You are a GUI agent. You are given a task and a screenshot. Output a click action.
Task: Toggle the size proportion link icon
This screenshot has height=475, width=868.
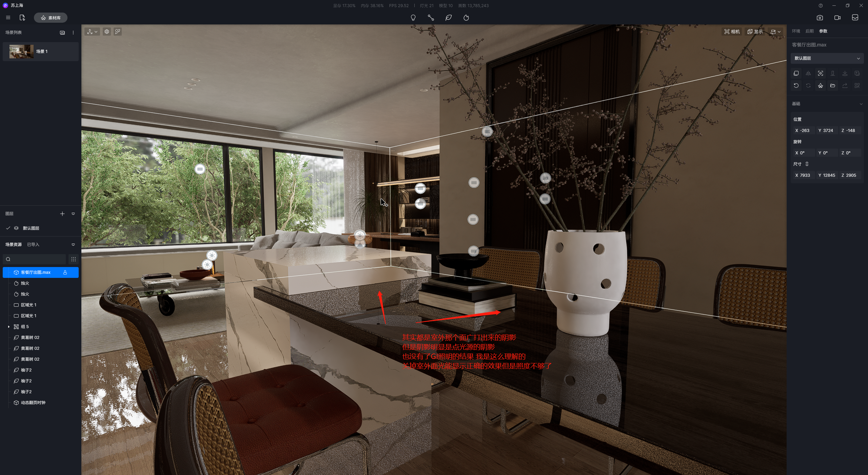point(807,164)
